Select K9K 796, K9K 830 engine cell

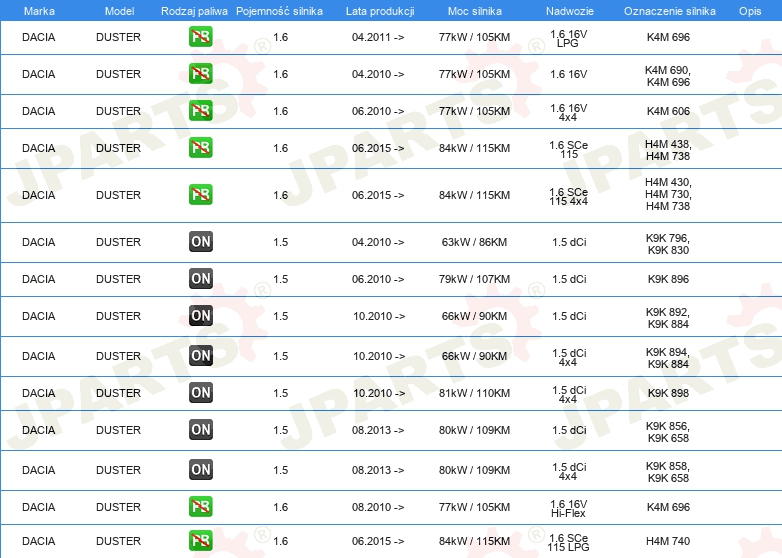click(668, 244)
